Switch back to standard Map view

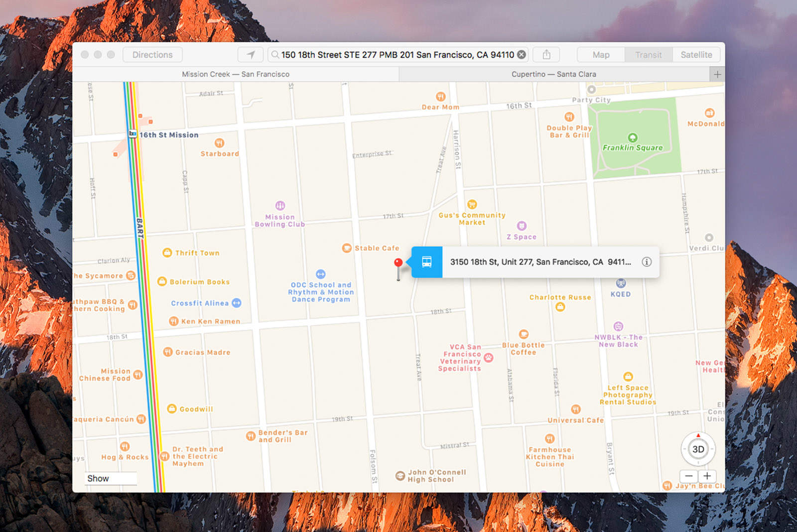coord(600,55)
